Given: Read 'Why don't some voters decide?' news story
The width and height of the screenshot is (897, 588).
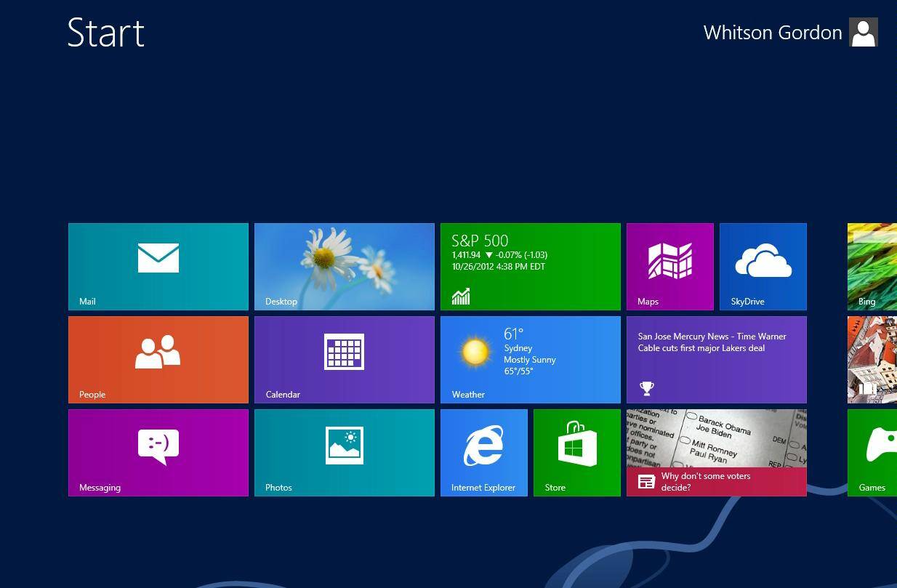Looking at the screenshot, I should (x=716, y=452).
